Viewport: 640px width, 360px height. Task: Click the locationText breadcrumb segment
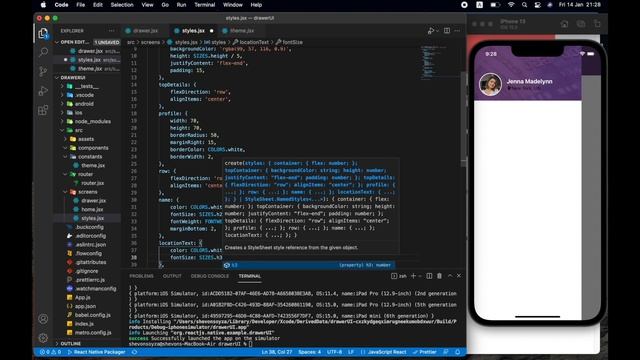(x=254, y=42)
